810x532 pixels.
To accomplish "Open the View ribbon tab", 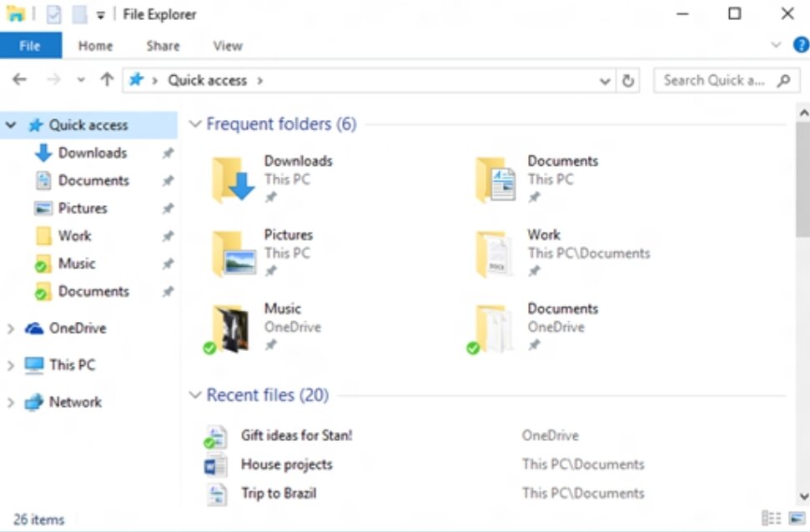I will point(228,46).
